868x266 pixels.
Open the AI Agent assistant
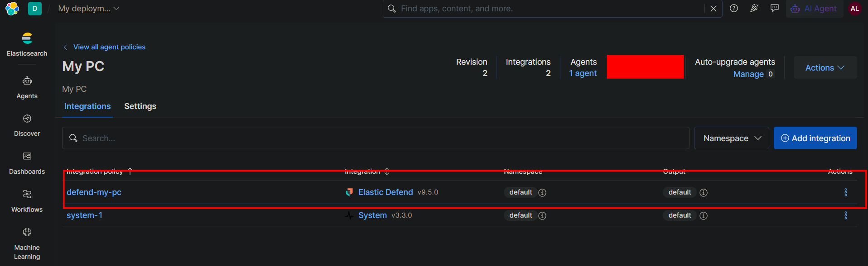click(814, 9)
